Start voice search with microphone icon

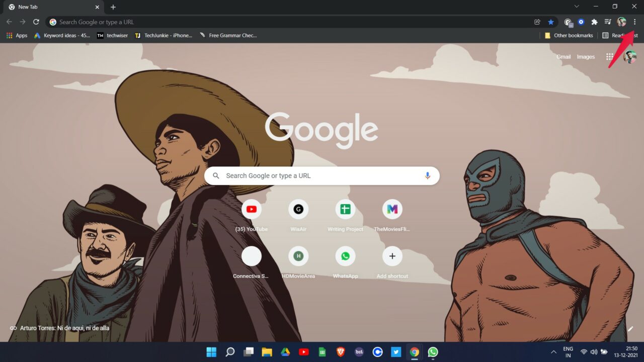click(428, 176)
